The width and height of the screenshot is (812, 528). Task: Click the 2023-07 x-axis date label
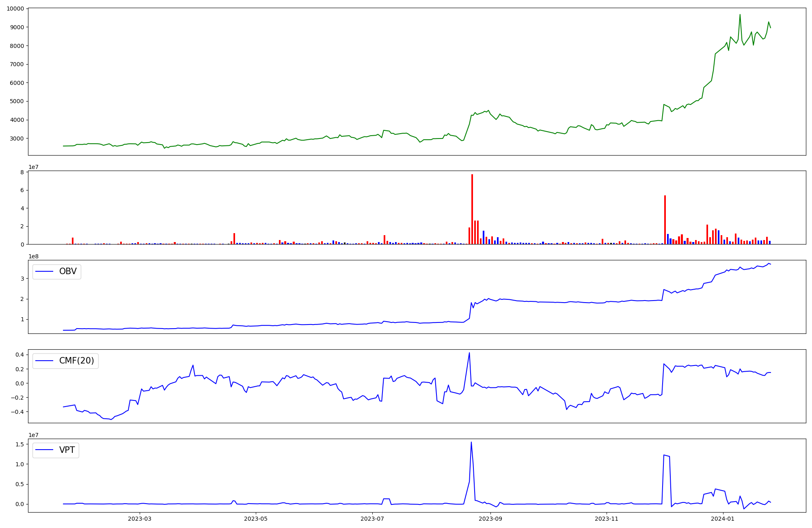pyautogui.click(x=372, y=519)
